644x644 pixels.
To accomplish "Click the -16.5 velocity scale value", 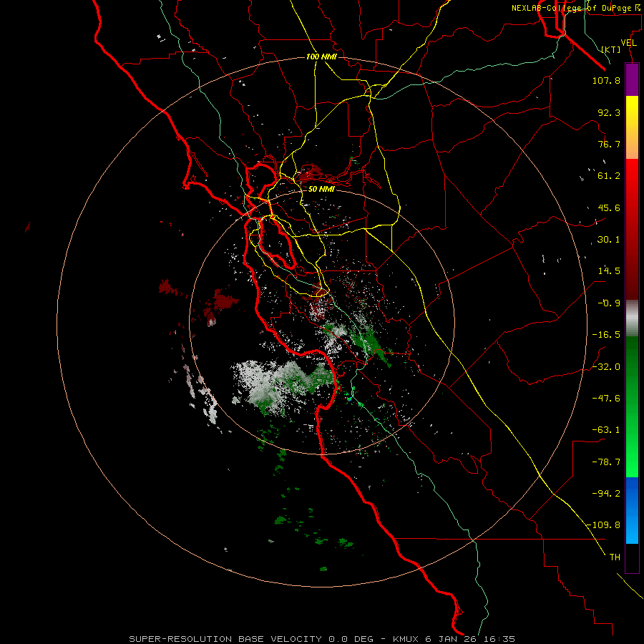I will click(x=606, y=335).
